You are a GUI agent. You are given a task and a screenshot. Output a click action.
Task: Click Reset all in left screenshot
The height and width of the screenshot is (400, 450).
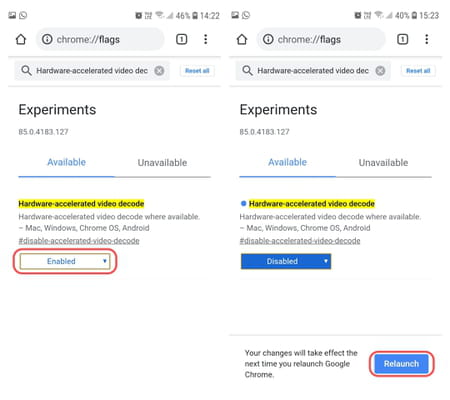pyautogui.click(x=197, y=71)
